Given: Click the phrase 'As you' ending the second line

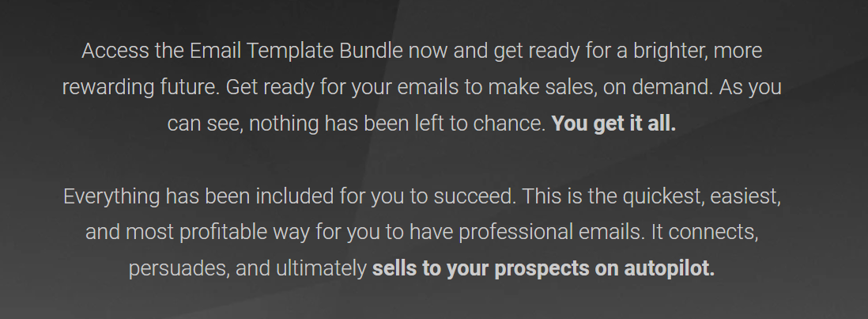Looking at the screenshot, I should pyautogui.click(x=750, y=88).
